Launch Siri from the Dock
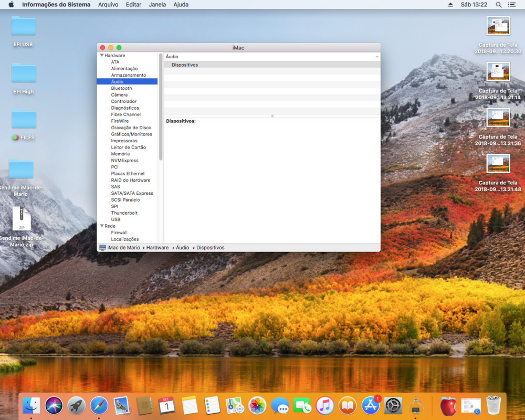525x420 pixels. point(54,405)
